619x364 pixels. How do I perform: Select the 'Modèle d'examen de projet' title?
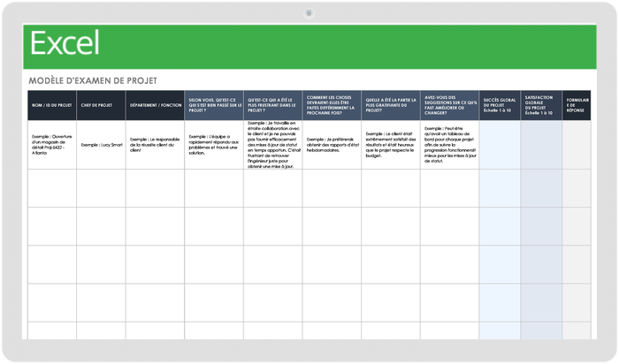(93, 80)
